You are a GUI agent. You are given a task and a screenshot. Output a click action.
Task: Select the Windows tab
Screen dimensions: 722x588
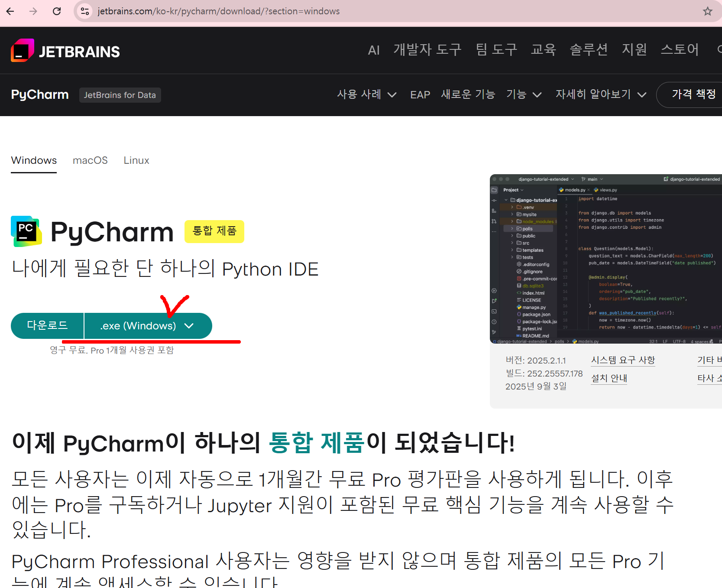click(34, 160)
